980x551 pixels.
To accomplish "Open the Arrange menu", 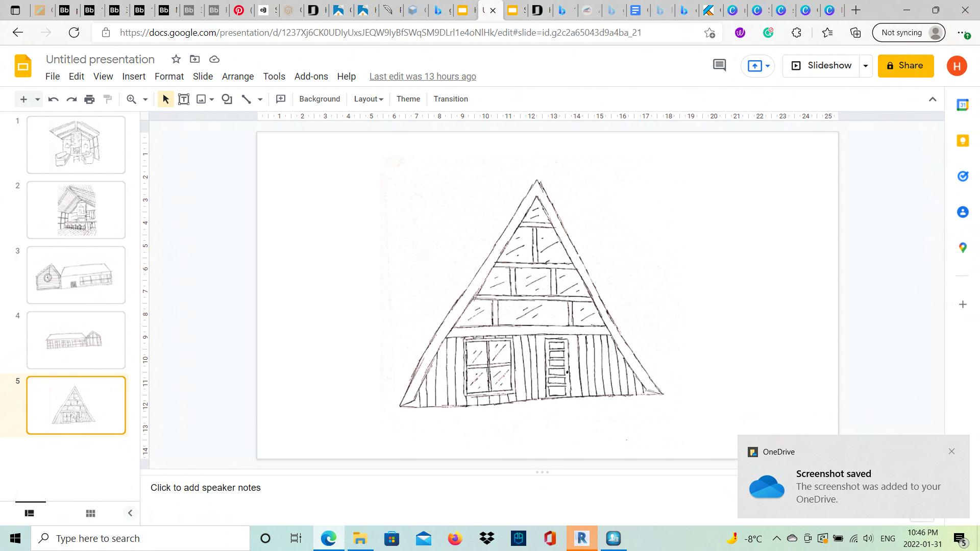I will 237,77.
